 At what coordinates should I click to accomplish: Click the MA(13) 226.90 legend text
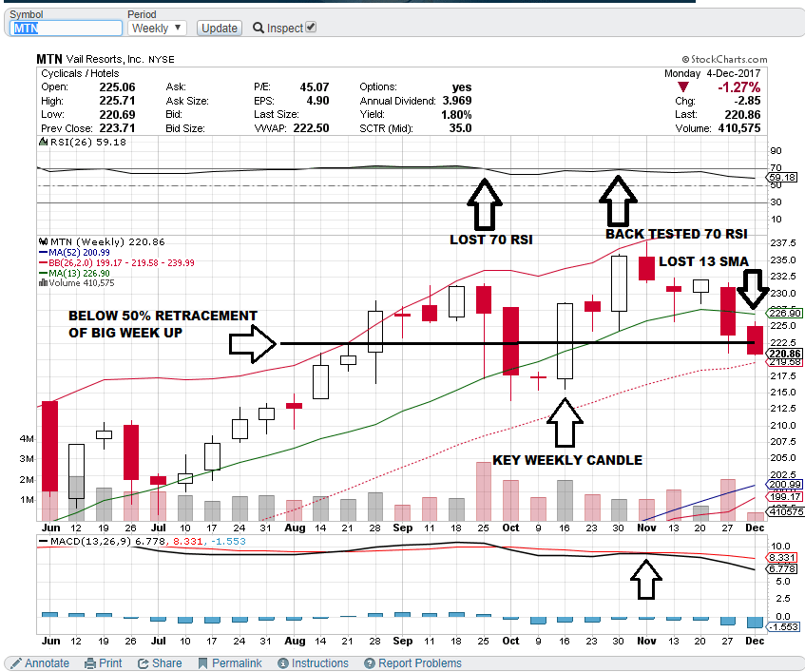point(79,273)
